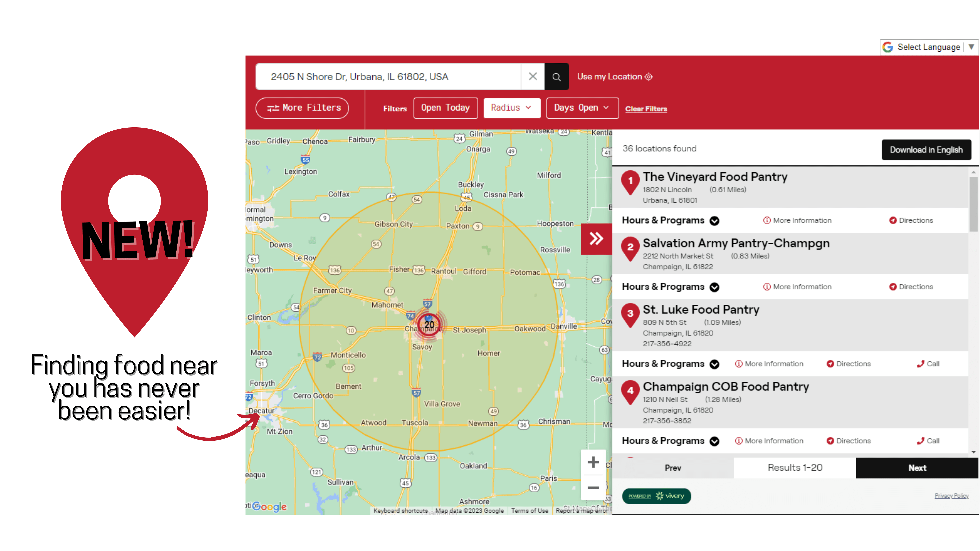Click marker 1 for The Vineyard Food Pantry
This screenshot has width=980, height=551.
tap(630, 182)
